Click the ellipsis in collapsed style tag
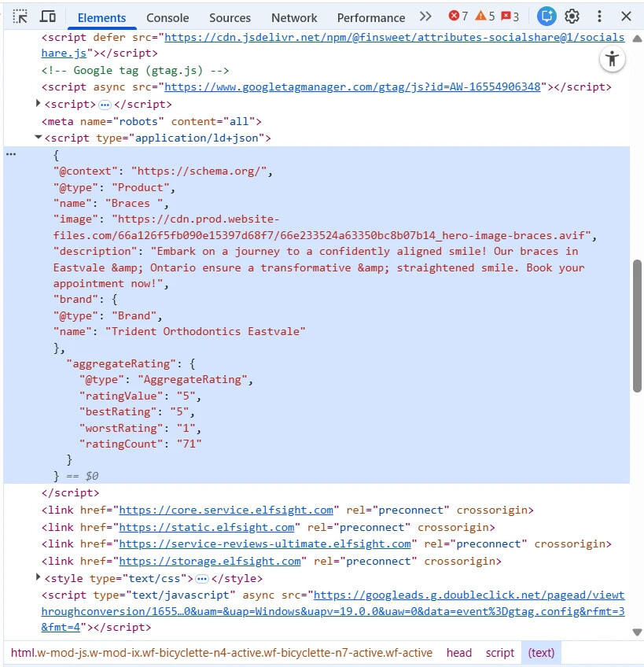 click(x=202, y=579)
